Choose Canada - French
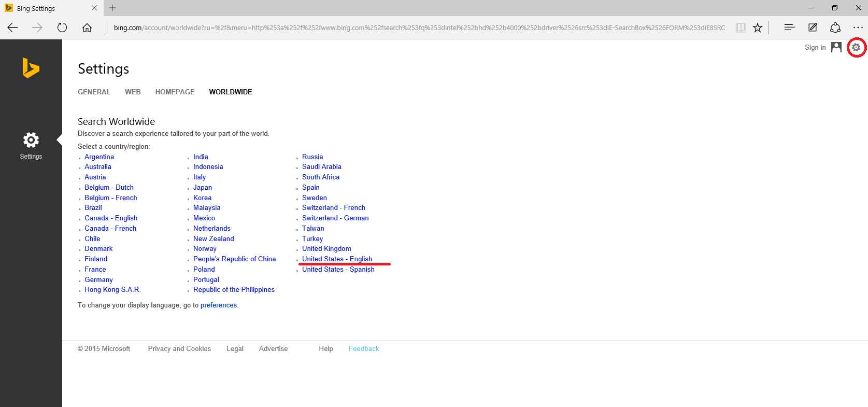 (110, 228)
